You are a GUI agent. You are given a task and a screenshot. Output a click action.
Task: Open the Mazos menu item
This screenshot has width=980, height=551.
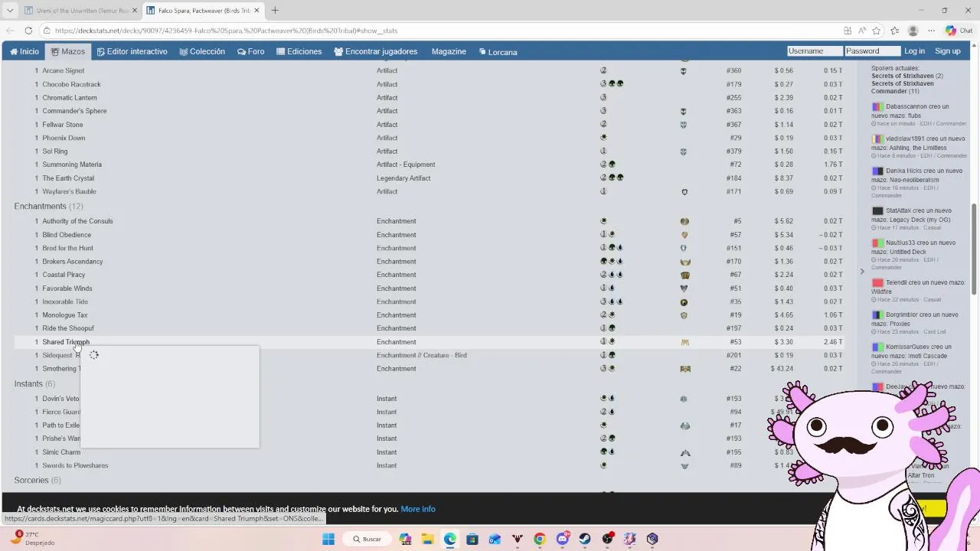coord(67,51)
